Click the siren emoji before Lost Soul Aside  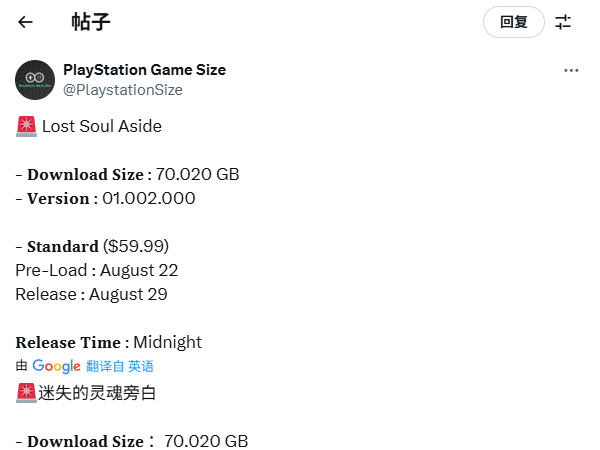(26, 126)
